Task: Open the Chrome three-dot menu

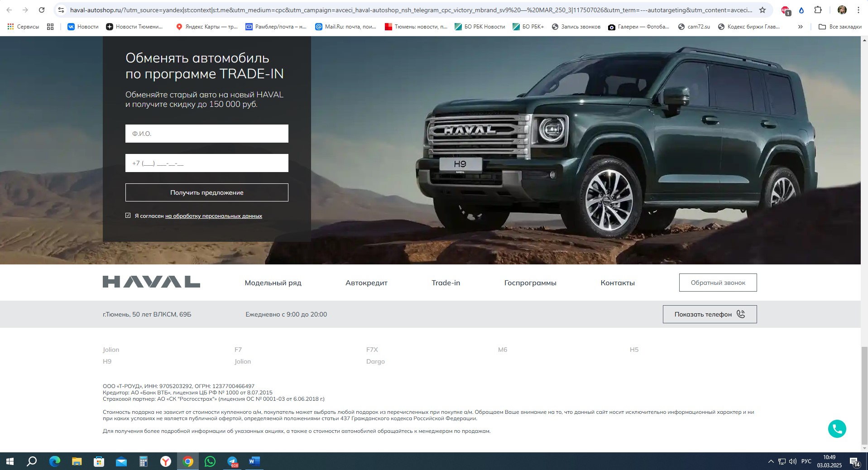Action: click(858, 10)
